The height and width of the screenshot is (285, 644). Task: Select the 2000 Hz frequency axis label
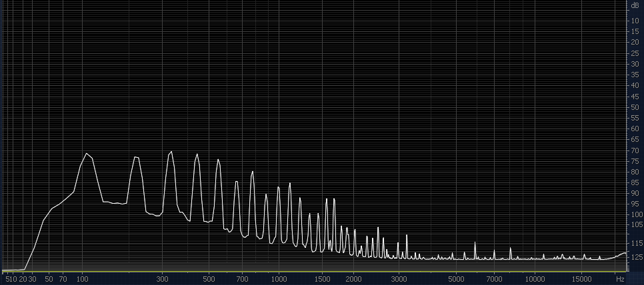click(353, 278)
